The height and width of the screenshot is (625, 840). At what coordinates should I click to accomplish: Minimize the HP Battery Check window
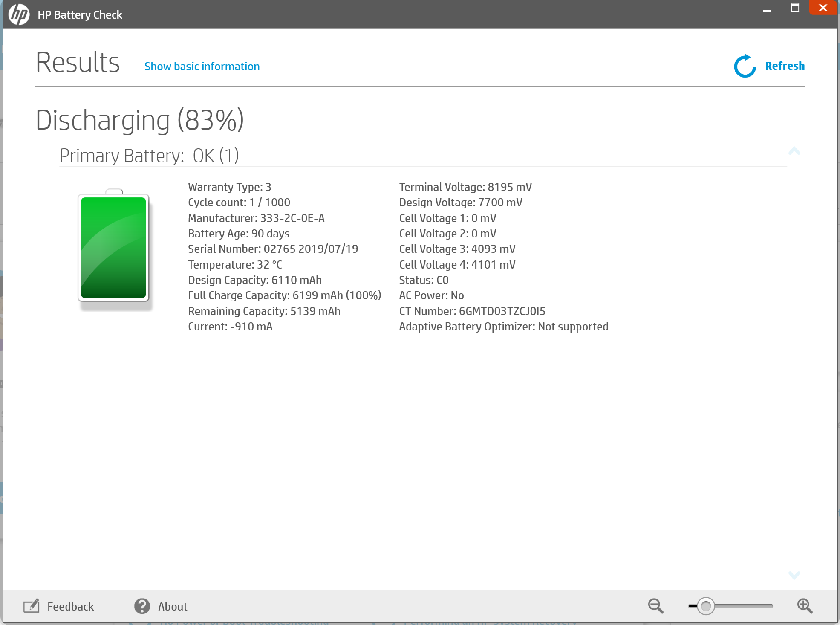pos(767,9)
